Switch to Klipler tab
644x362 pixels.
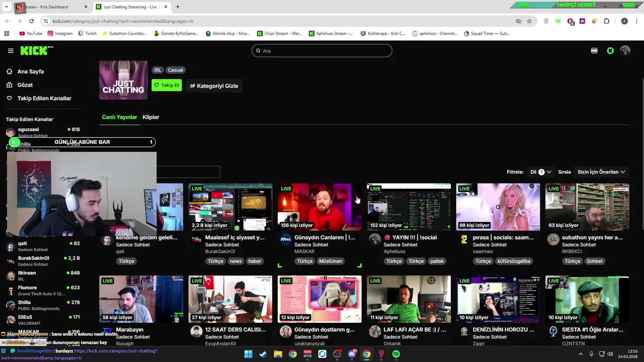(x=151, y=117)
